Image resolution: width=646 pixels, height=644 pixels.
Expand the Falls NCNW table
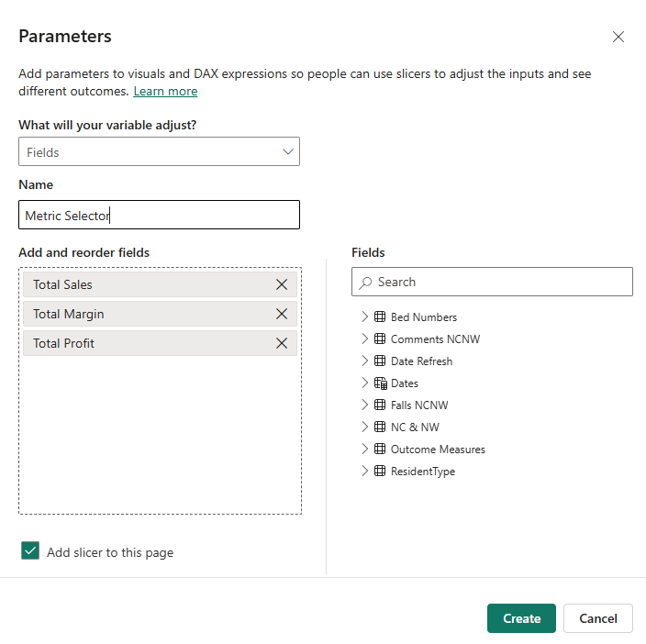click(x=364, y=405)
